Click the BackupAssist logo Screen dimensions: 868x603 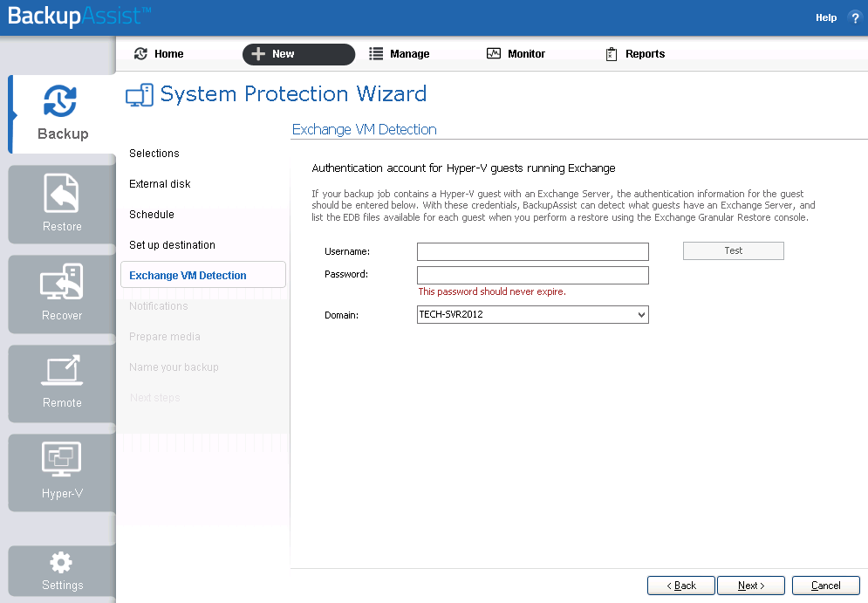pyautogui.click(x=79, y=16)
